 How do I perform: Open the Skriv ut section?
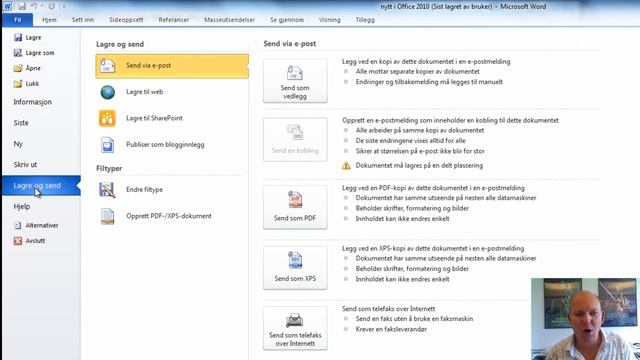click(25, 164)
